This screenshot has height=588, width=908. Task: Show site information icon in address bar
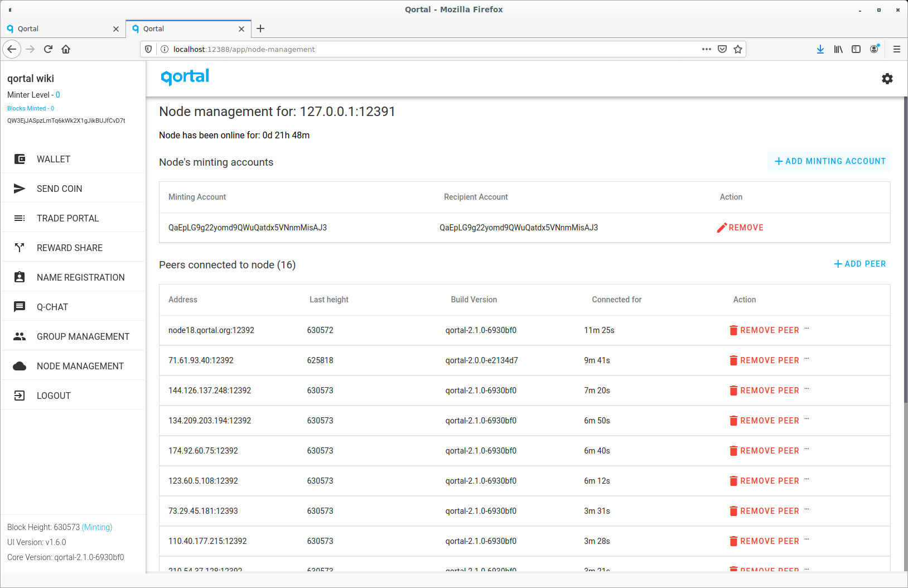pyautogui.click(x=165, y=49)
